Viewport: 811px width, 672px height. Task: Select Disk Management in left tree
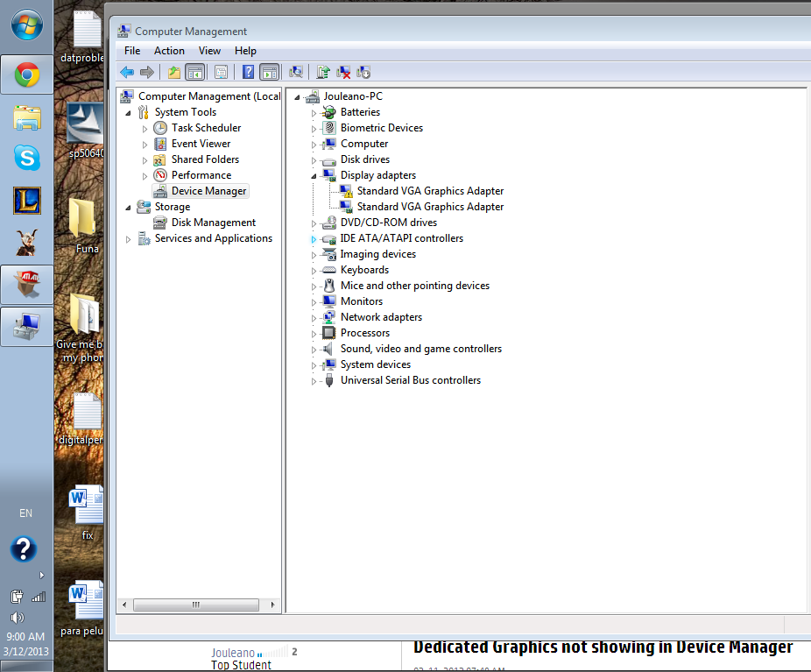tap(214, 223)
